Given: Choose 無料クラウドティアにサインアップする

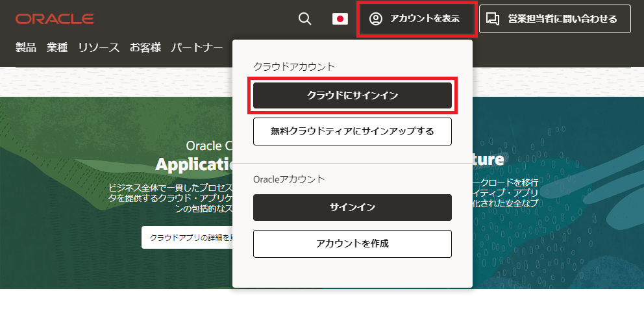Looking at the screenshot, I should (352, 131).
